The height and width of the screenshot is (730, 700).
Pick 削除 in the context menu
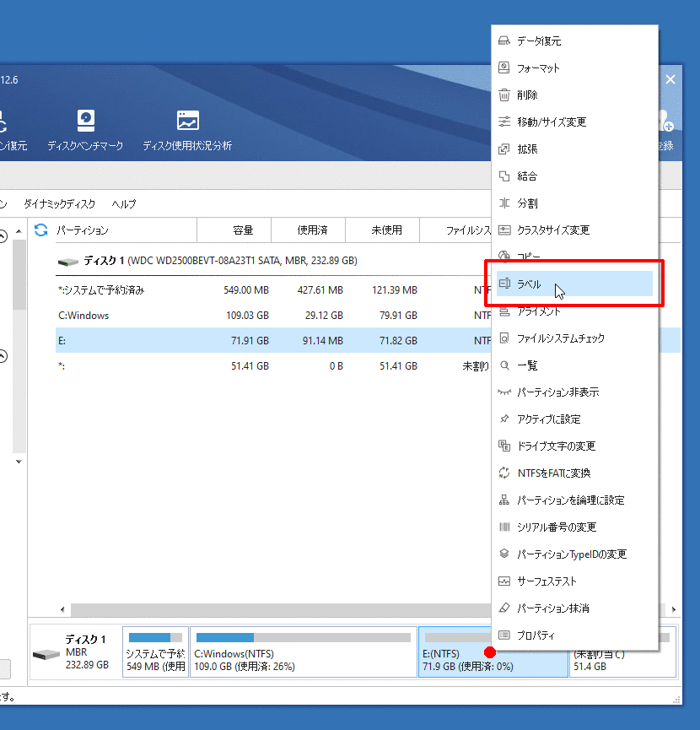tap(527, 95)
